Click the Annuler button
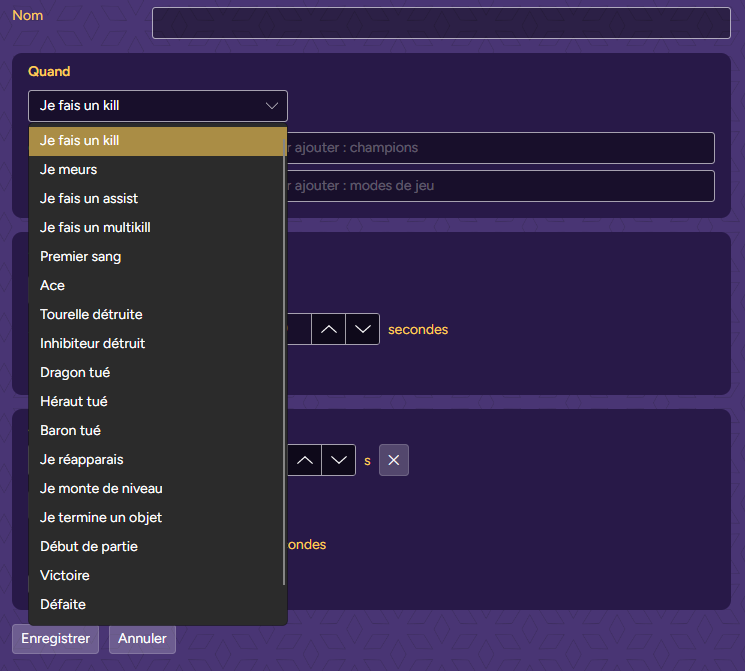This screenshot has width=745, height=671. click(143, 639)
